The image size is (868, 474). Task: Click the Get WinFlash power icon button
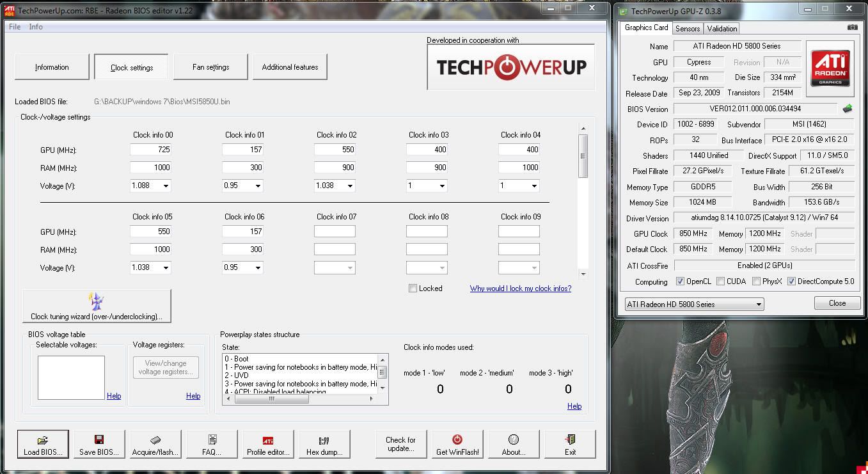pyautogui.click(x=457, y=444)
